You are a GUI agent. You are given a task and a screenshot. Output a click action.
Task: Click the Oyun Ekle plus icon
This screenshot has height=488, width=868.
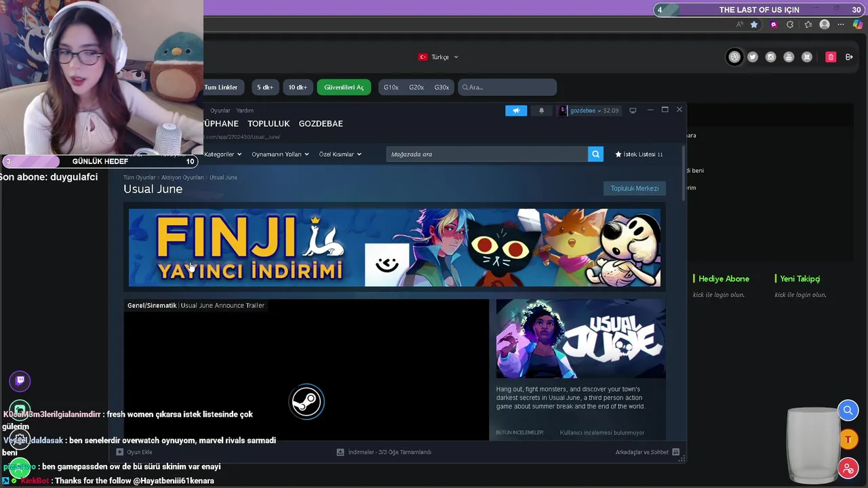(119, 452)
